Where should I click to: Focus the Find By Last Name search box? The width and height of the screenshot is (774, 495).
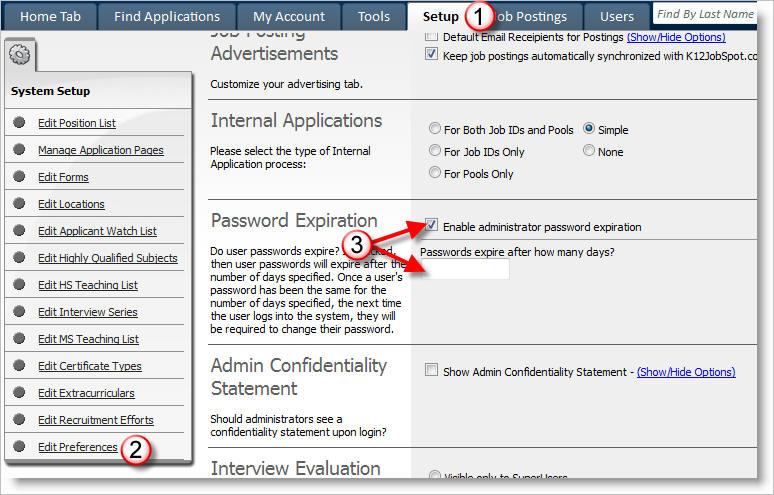click(x=705, y=14)
